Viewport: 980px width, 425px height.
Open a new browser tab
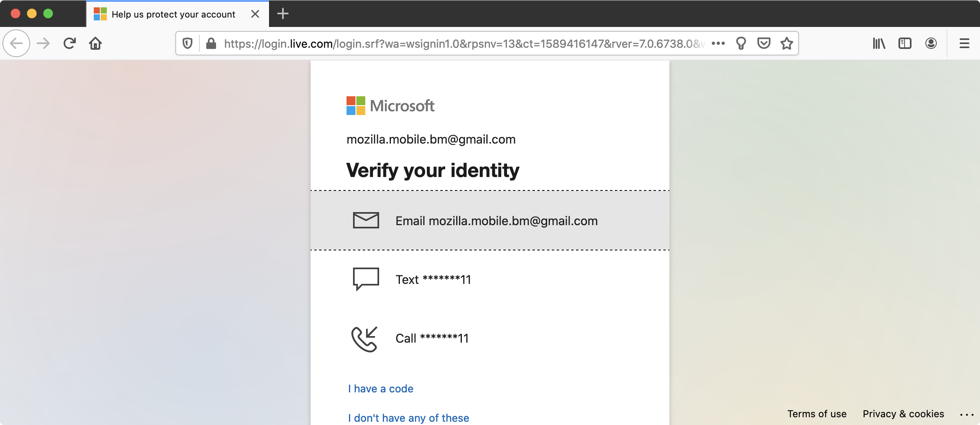click(283, 14)
